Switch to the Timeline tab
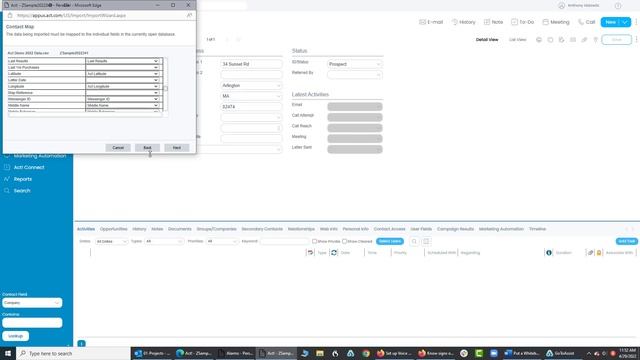Image resolution: width=640 pixels, height=360 pixels. (x=537, y=229)
